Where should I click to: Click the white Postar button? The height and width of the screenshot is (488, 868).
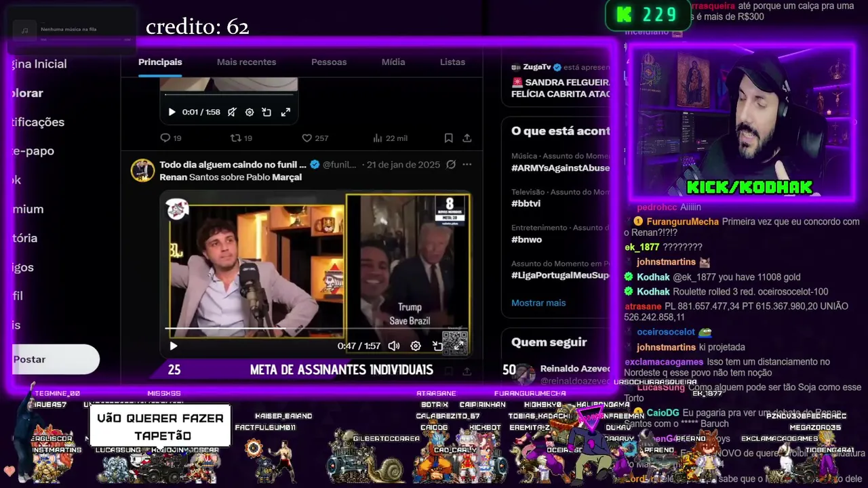[x=56, y=359]
